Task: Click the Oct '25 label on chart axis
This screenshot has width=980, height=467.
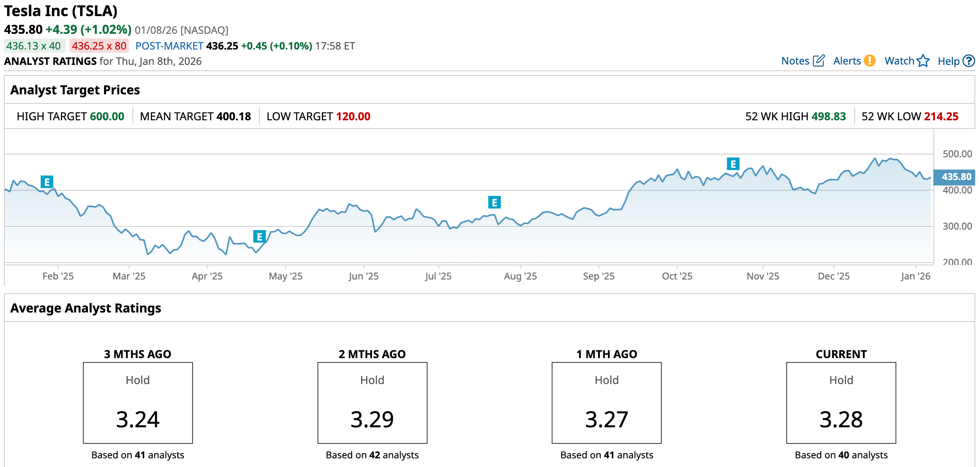Action: tap(677, 276)
